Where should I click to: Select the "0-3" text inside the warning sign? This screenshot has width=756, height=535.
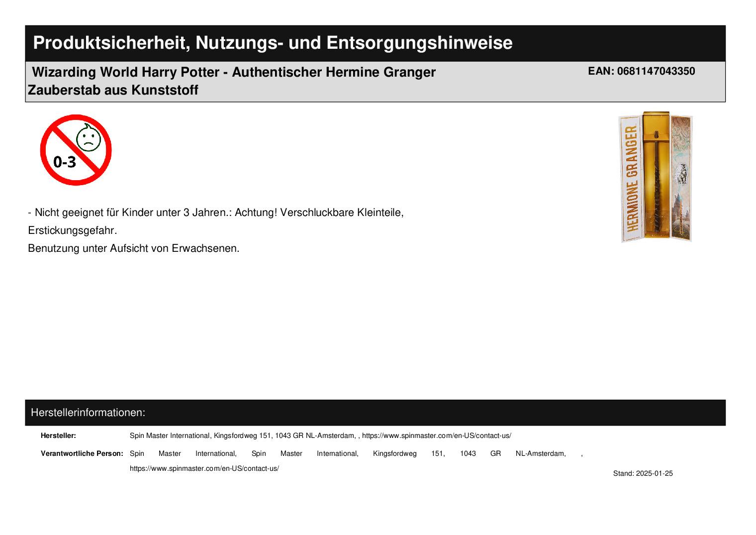[x=65, y=162]
